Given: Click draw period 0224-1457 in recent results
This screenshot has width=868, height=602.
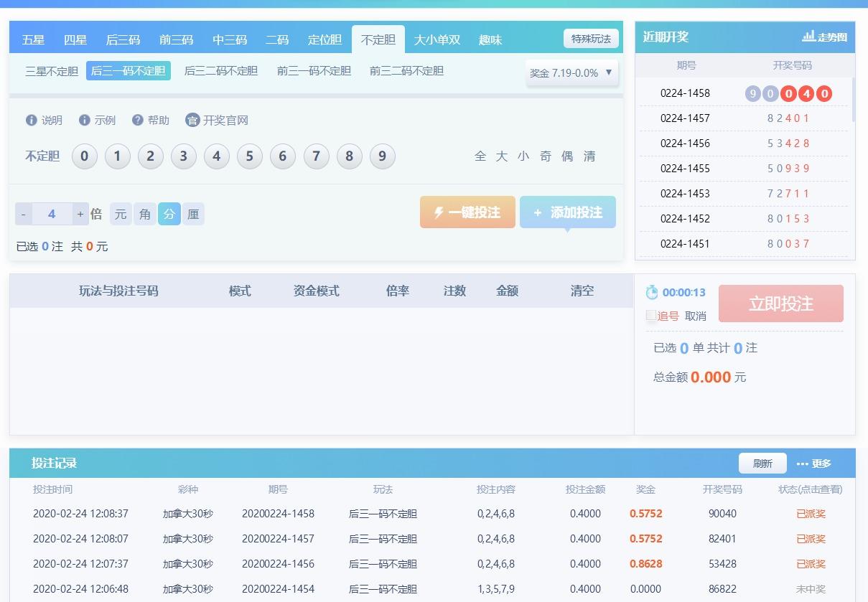Looking at the screenshot, I should pos(685,118).
